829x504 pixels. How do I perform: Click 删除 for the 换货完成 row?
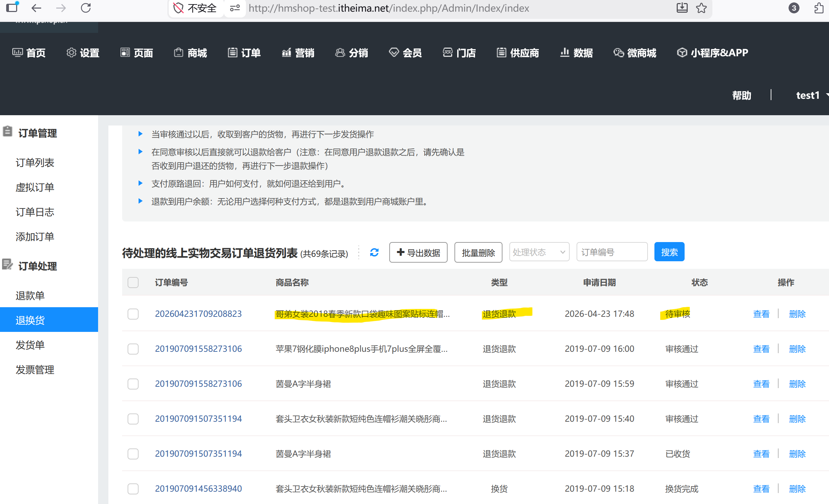click(x=797, y=489)
